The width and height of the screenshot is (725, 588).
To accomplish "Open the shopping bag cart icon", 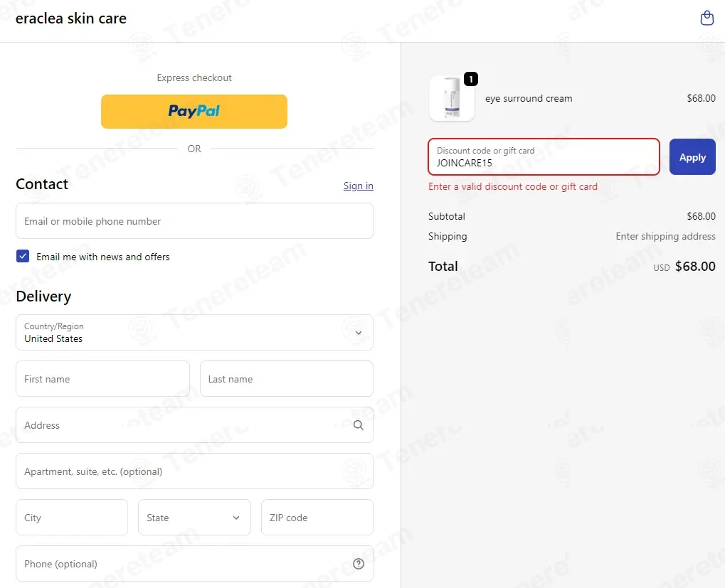I will [707, 18].
